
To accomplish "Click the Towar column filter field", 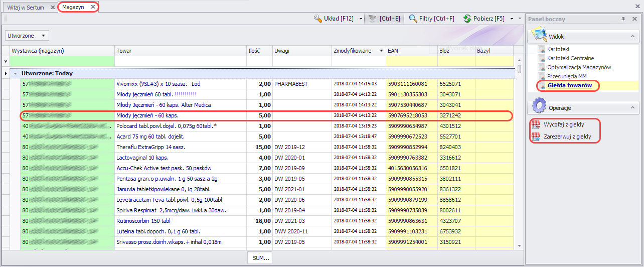I will click(180, 61).
